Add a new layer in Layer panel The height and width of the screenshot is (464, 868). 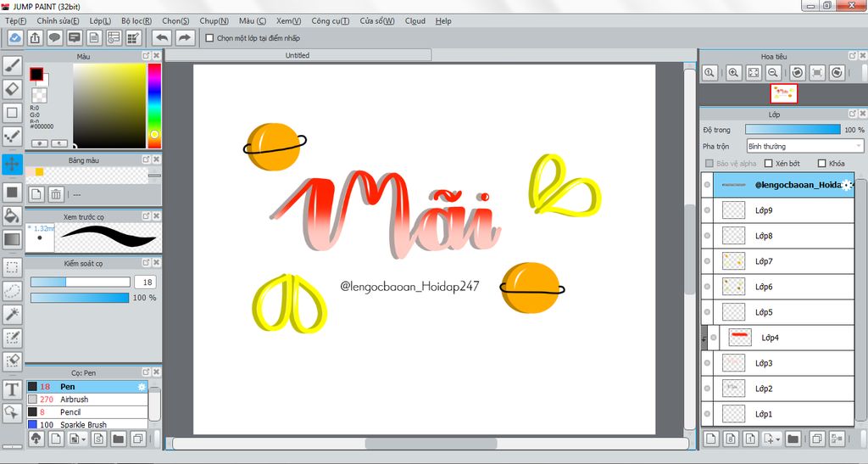(x=711, y=439)
